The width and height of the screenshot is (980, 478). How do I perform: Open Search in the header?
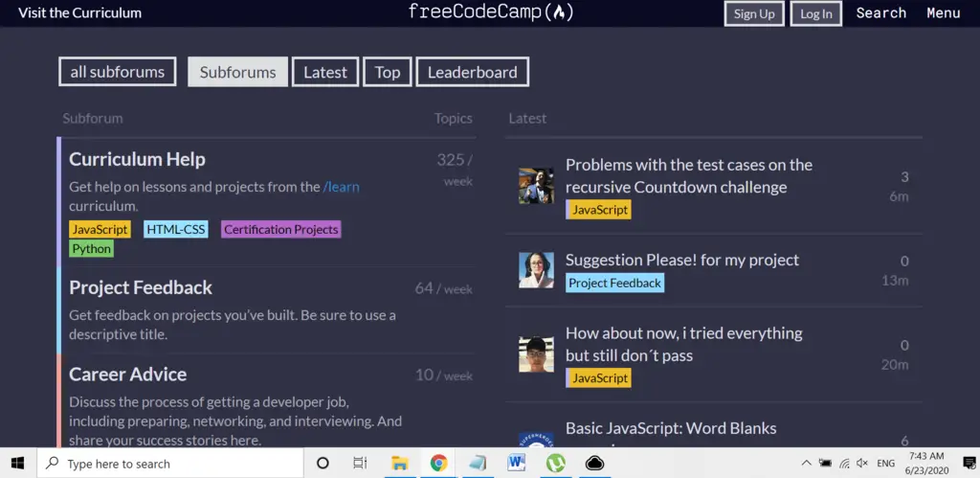[881, 12]
